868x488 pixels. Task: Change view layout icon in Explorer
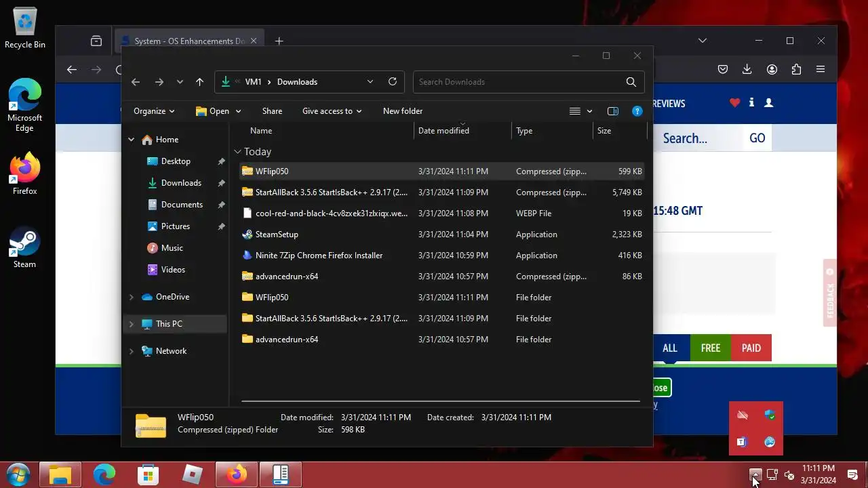pyautogui.click(x=574, y=111)
